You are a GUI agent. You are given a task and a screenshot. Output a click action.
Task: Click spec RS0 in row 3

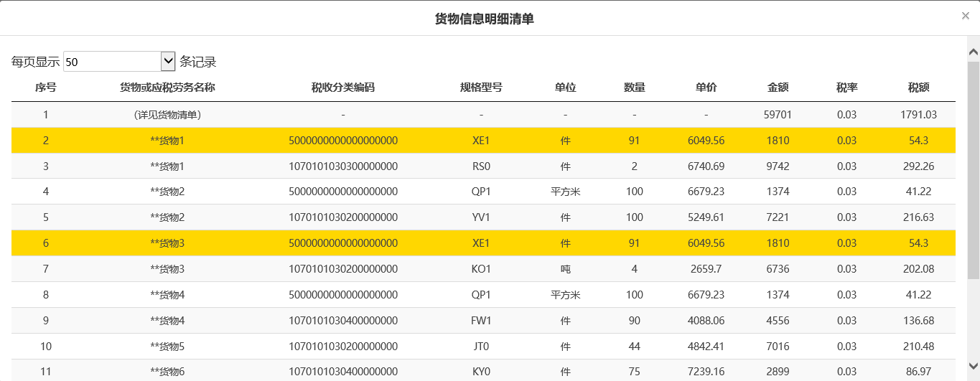(481, 166)
